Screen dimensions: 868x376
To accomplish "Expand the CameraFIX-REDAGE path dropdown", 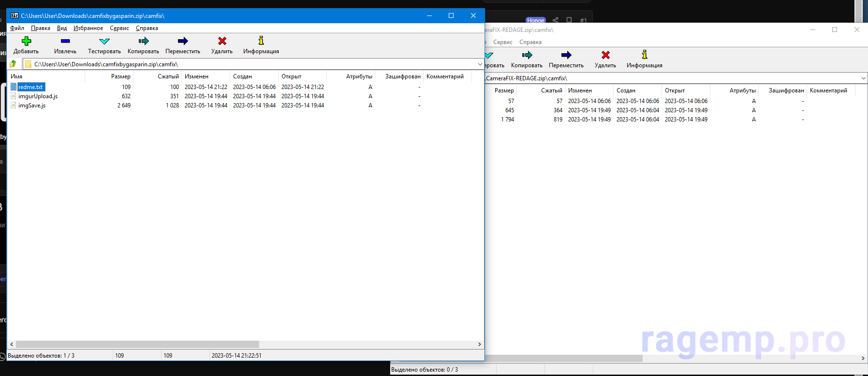I will (x=863, y=78).
